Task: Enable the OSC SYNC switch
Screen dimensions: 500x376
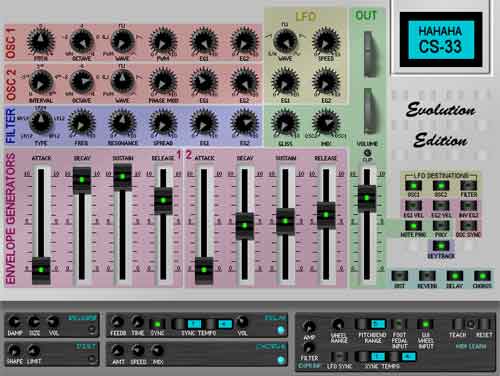Action: [468, 226]
